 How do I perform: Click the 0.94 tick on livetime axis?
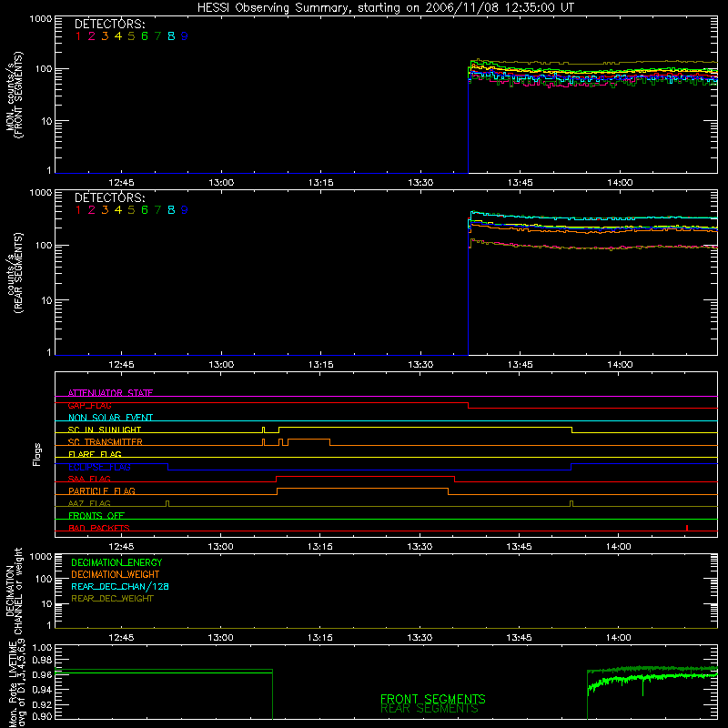click(41, 690)
